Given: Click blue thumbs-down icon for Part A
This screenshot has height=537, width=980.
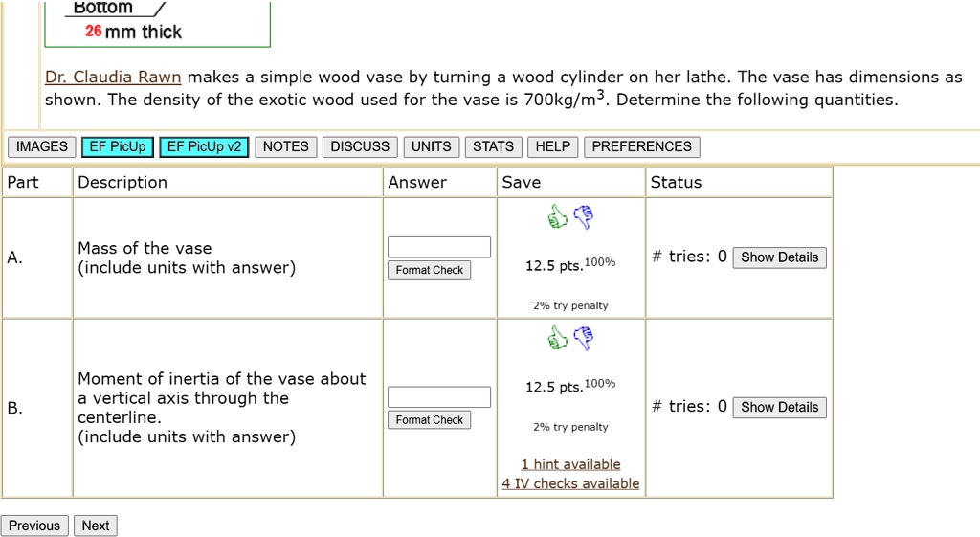Looking at the screenshot, I should pos(583,217).
